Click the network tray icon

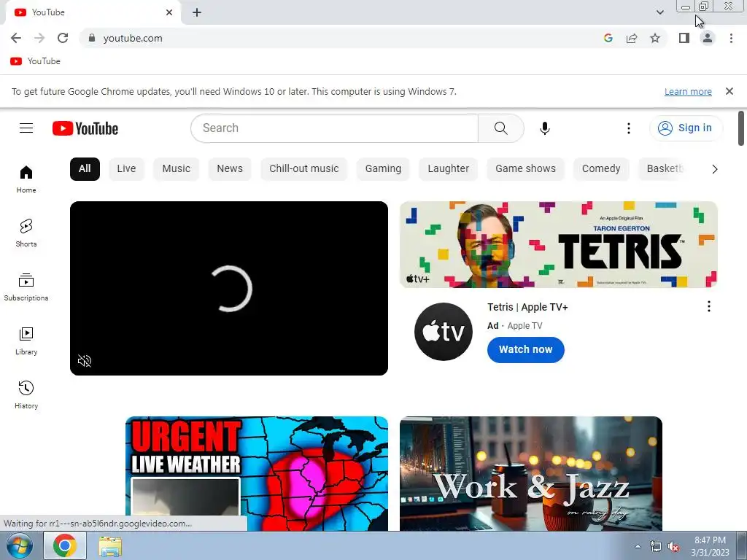click(656, 547)
